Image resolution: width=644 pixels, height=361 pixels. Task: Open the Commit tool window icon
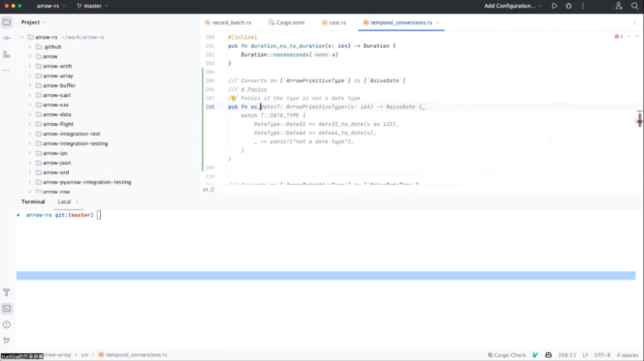[7, 38]
